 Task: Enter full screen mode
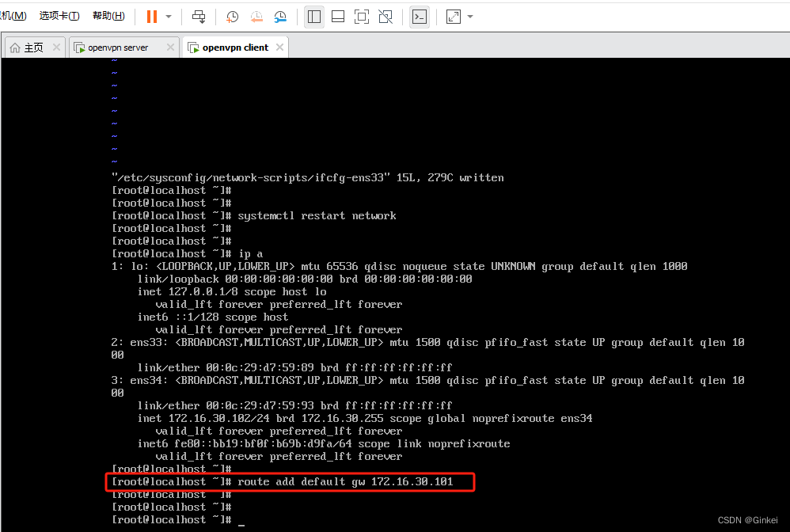pos(361,17)
